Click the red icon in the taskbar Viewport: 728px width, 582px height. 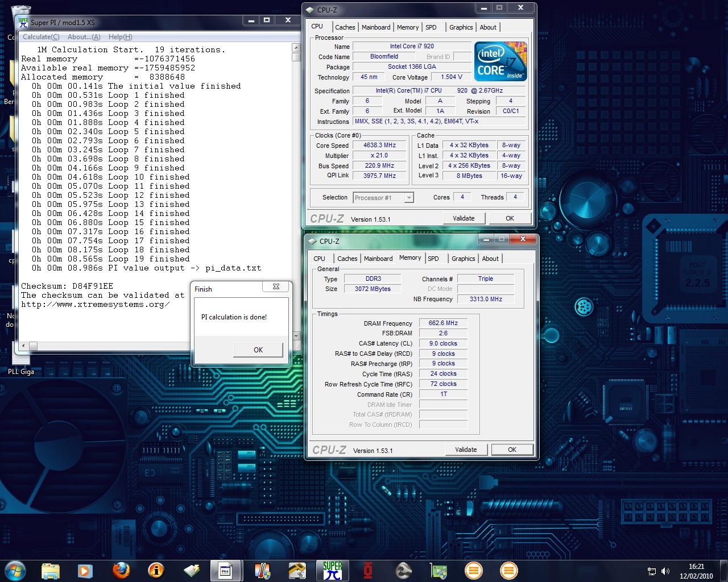click(x=368, y=570)
